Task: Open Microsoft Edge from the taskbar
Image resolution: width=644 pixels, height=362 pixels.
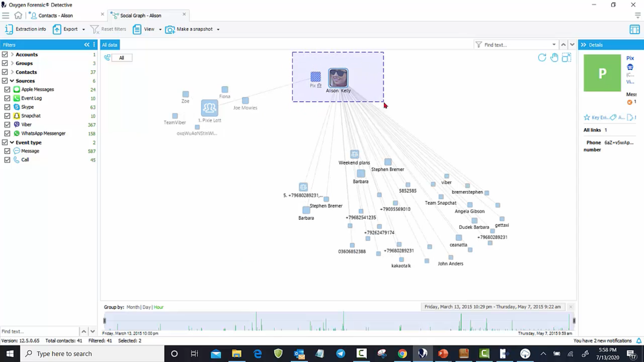Action: (258, 353)
